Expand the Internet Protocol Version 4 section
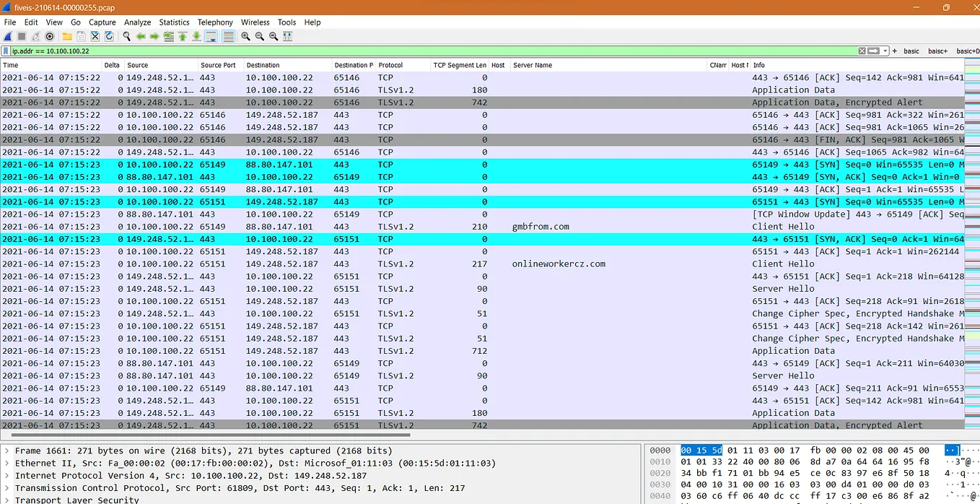The image size is (980, 504). point(6,475)
